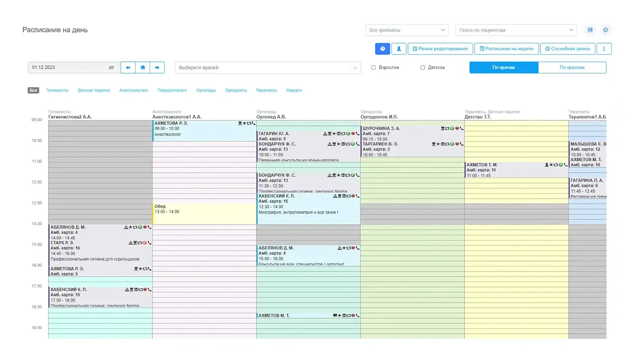Tick the Детское checkbox

[423, 68]
